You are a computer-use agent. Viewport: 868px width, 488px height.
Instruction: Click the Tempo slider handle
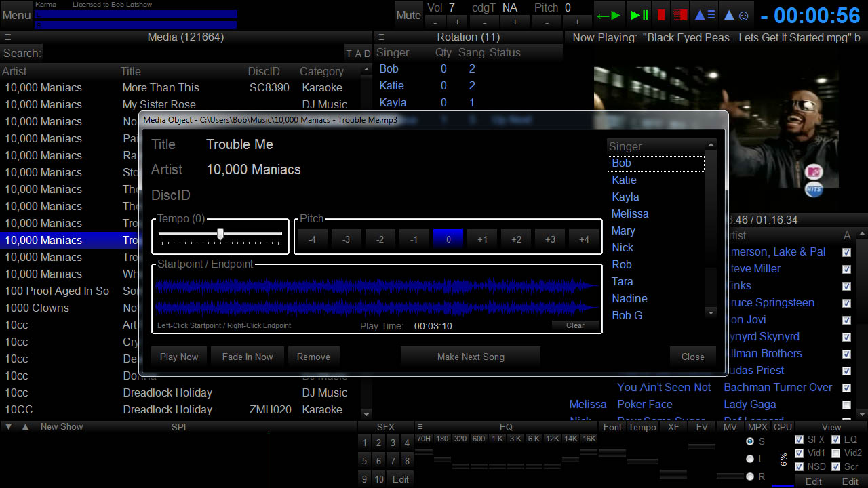pos(220,234)
